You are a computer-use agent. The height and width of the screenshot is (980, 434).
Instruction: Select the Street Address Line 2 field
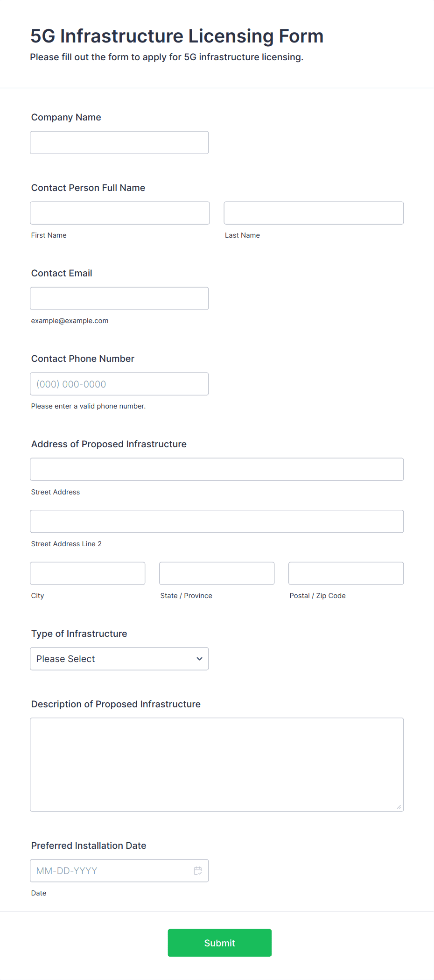click(217, 521)
